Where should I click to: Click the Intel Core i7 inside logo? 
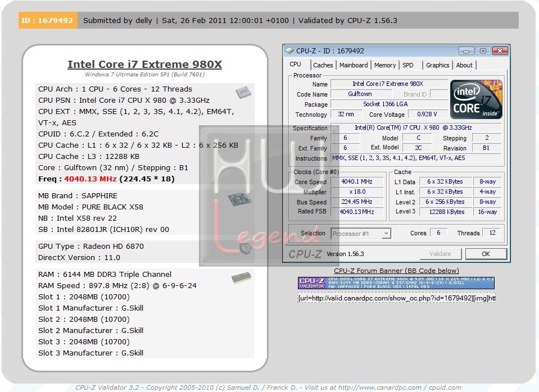tap(476, 99)
